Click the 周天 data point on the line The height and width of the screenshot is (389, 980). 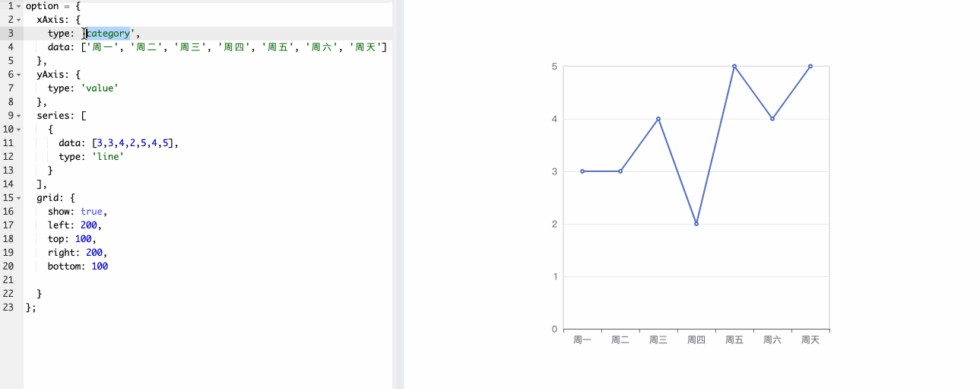(810, 66)
